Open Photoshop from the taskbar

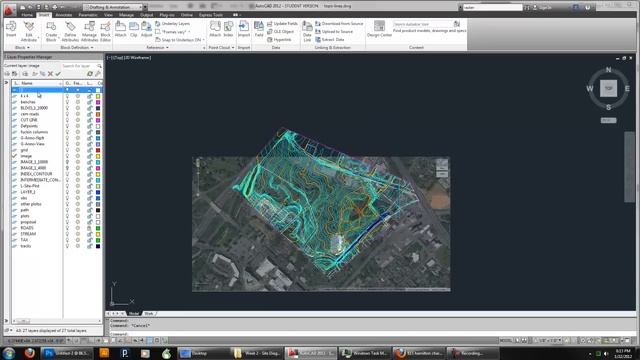(x=68, y=353)
